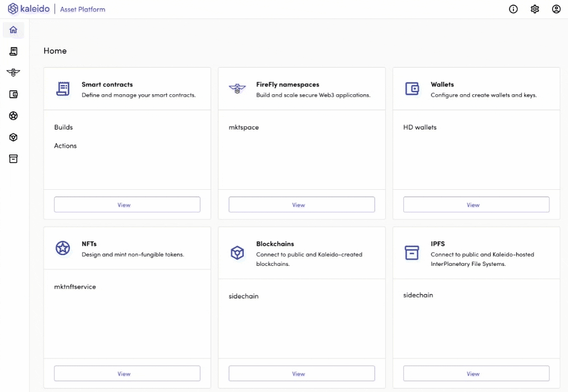The height and width of the screenshot is (392, 568).
Task: Open the Home sidebar icon
Action: click(x=14, y=30)
